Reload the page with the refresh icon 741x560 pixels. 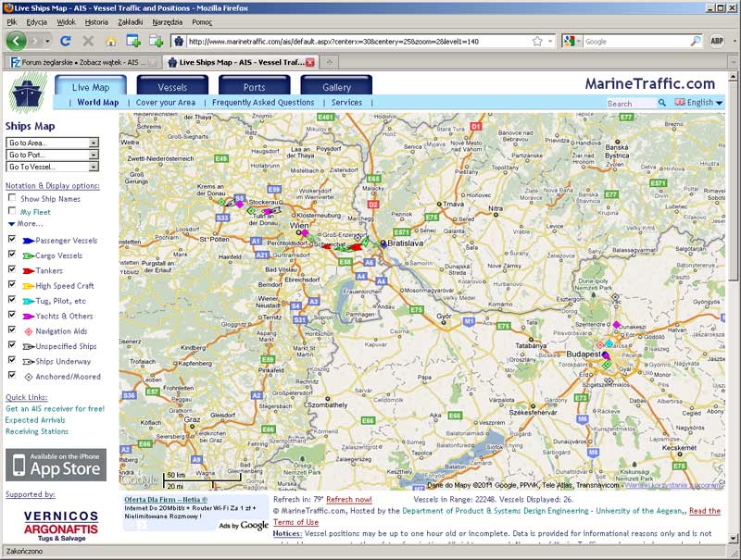[65, 41]
